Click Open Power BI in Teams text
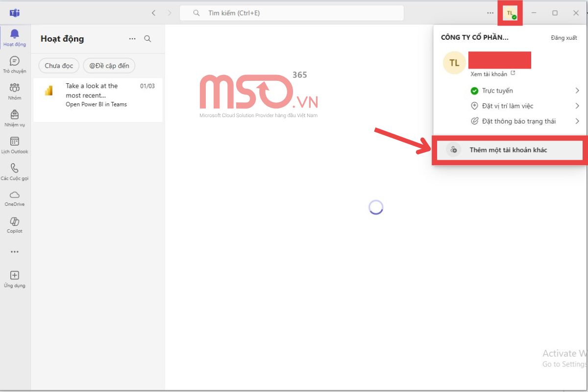 [x=97, y=104]
